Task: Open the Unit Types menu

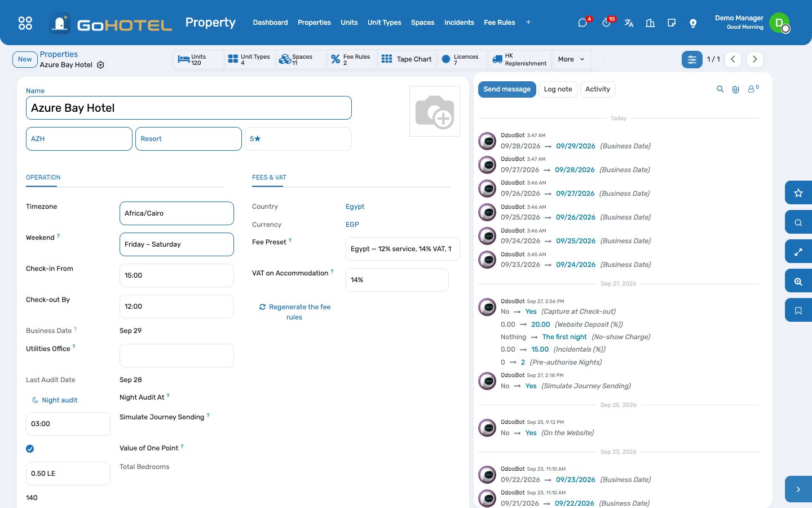Action: (385, 23)
